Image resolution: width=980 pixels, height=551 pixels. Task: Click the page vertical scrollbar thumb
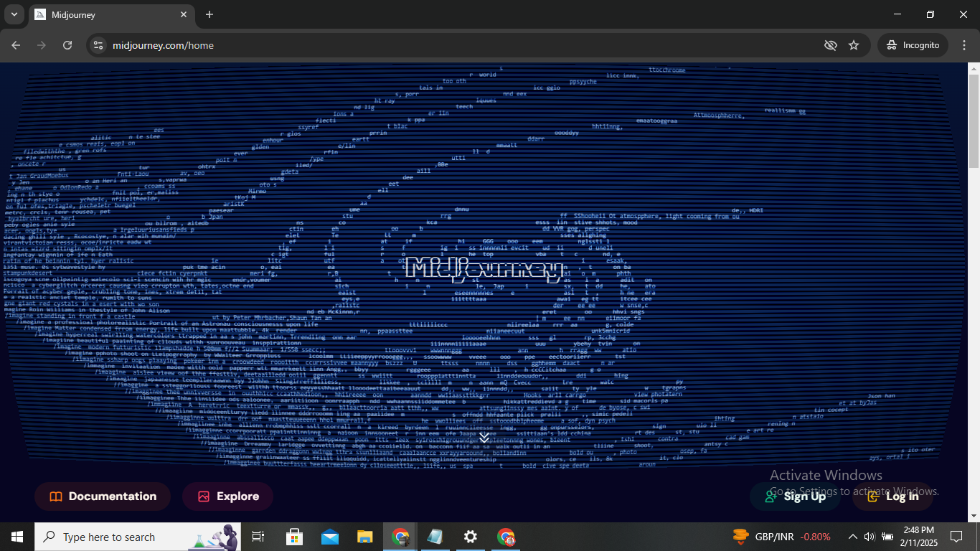974,122
